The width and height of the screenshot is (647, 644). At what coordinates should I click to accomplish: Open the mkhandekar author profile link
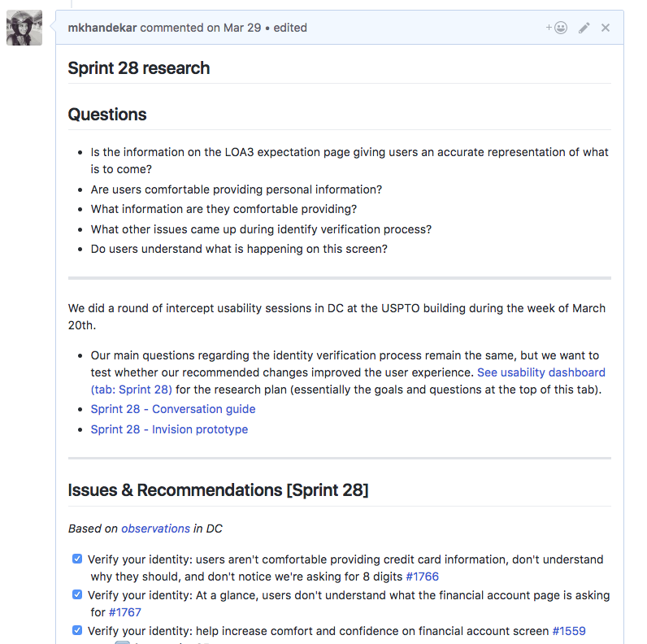click(x=103, y=28)
